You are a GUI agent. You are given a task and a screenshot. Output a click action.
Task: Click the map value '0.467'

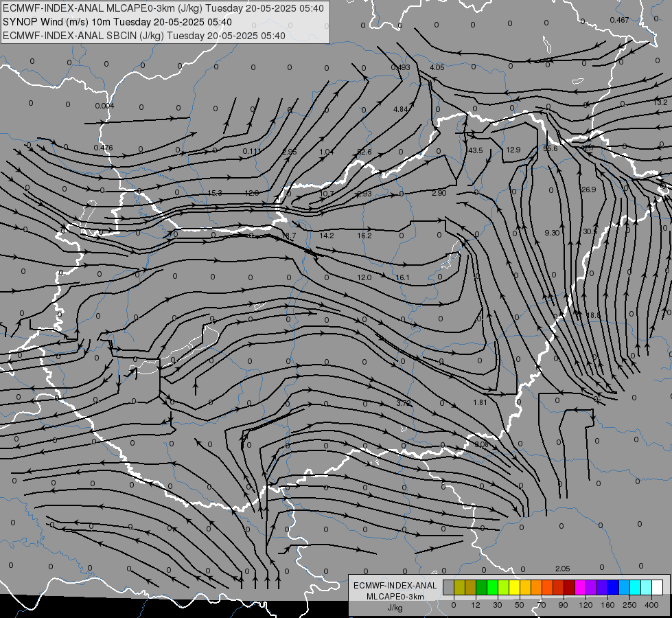[x=619, y=20]
